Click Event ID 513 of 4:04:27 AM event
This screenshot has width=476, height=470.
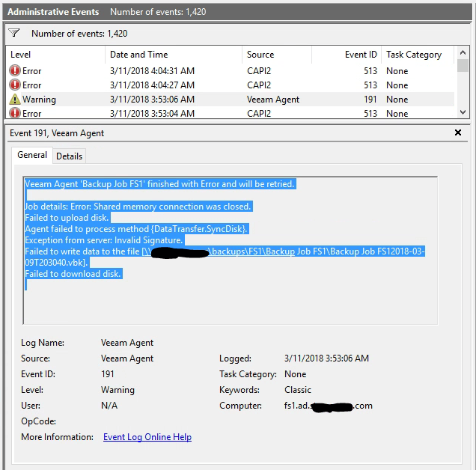370,85
